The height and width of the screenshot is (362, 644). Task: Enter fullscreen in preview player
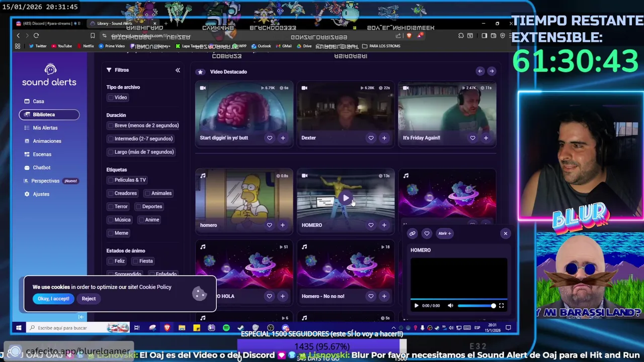[x=501, y=306]
